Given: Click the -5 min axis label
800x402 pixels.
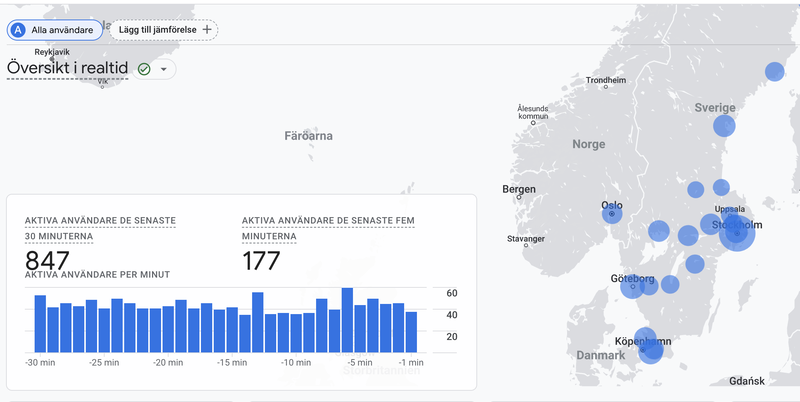Looking at the screenshot, I should click(360, 363).
